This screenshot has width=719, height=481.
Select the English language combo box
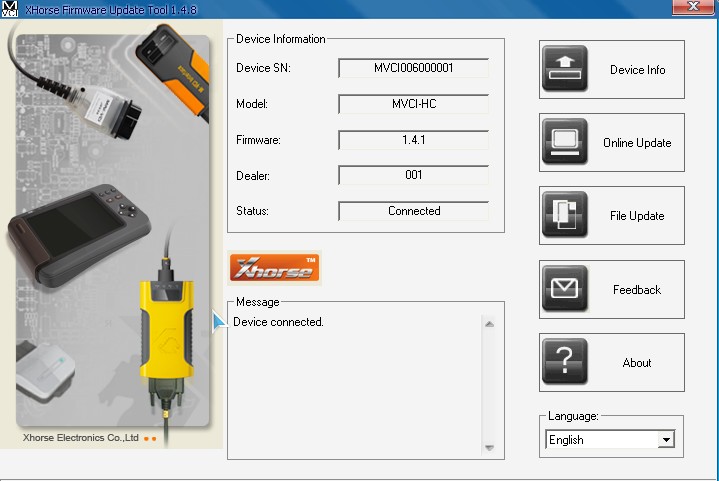[610, 440]
